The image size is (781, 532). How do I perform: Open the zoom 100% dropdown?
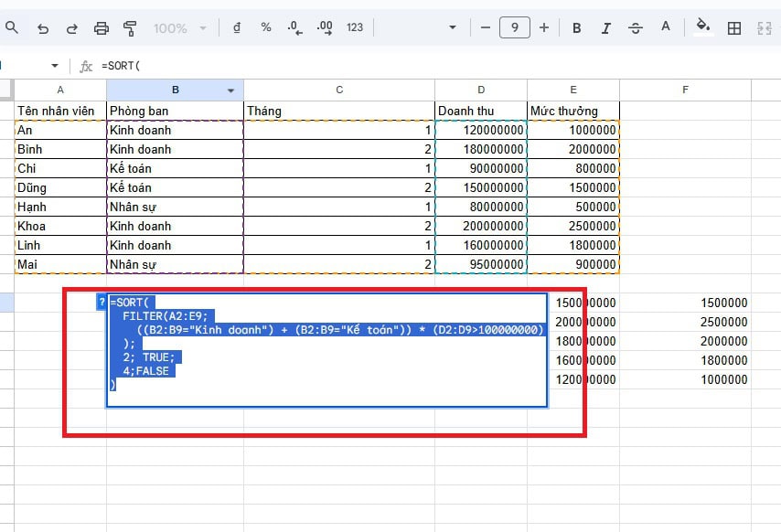[x=180, y=28]
